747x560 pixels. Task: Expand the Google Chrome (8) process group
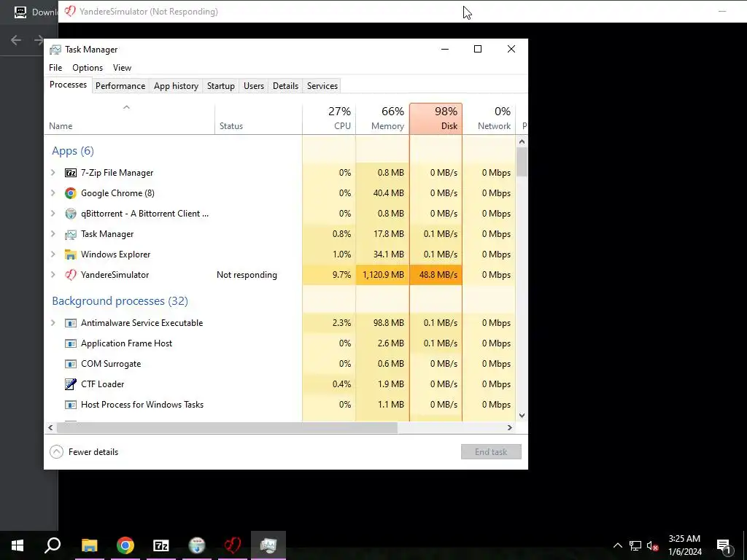[x=53, y=193]
